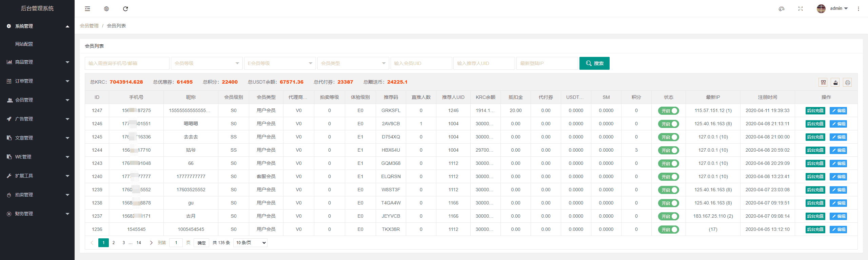Screen dimensions: 868x260
Task: Toggle status switch for member ID 1236
Action: tap(668, 230)
